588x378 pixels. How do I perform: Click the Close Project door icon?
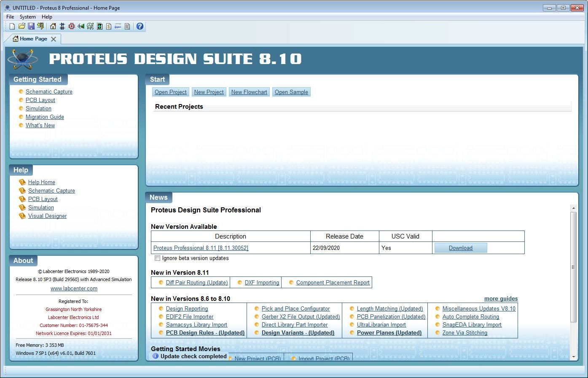(40, 27)
